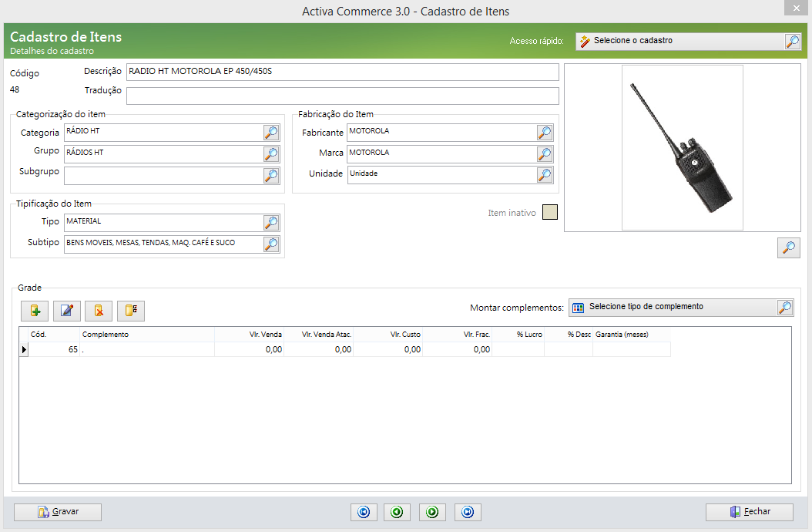This screenshot has height=532, width=812.
Task: Sort grid by Complemento column header
Action: click(146, 335)
